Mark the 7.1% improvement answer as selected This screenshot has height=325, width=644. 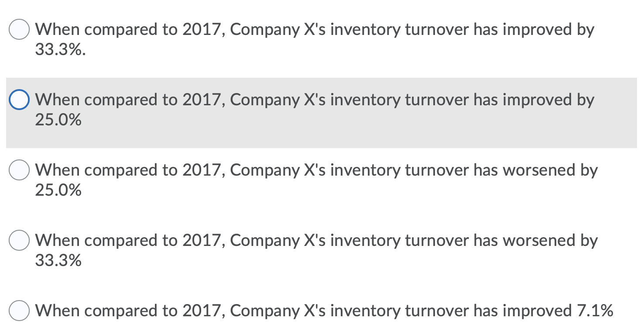point(19,311)
